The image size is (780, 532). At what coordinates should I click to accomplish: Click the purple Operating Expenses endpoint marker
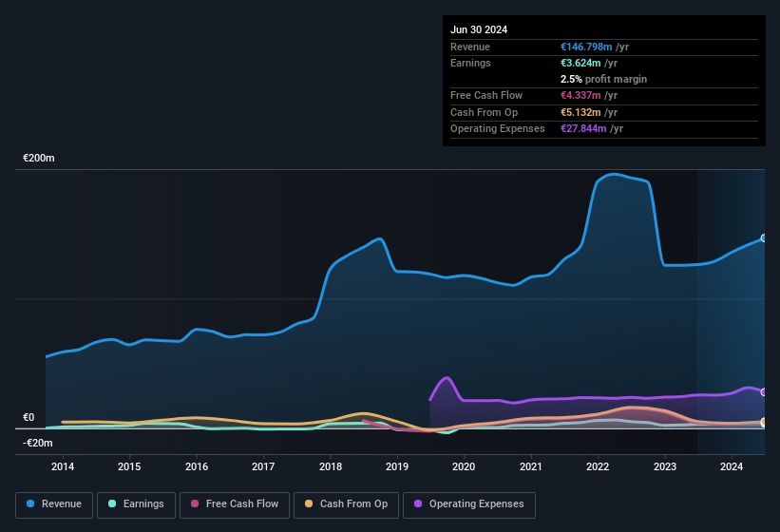(763, 391)
